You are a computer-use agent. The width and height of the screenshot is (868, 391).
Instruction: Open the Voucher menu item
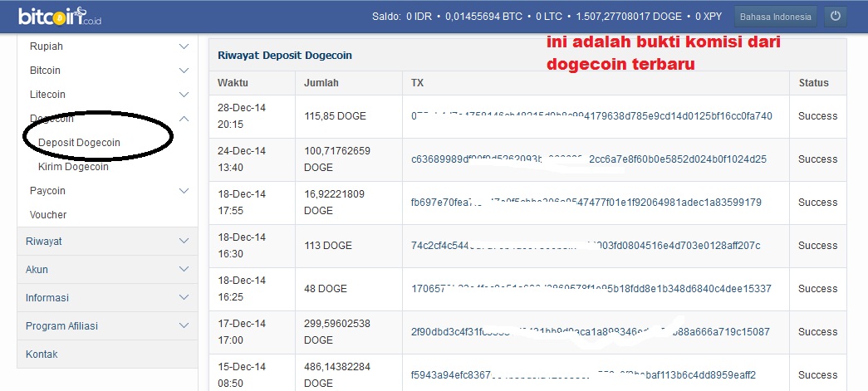click(x=48, y=214)
